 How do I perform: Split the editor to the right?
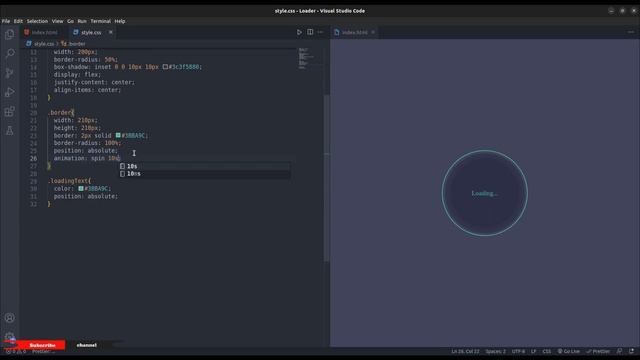click(x=310, y=32)
